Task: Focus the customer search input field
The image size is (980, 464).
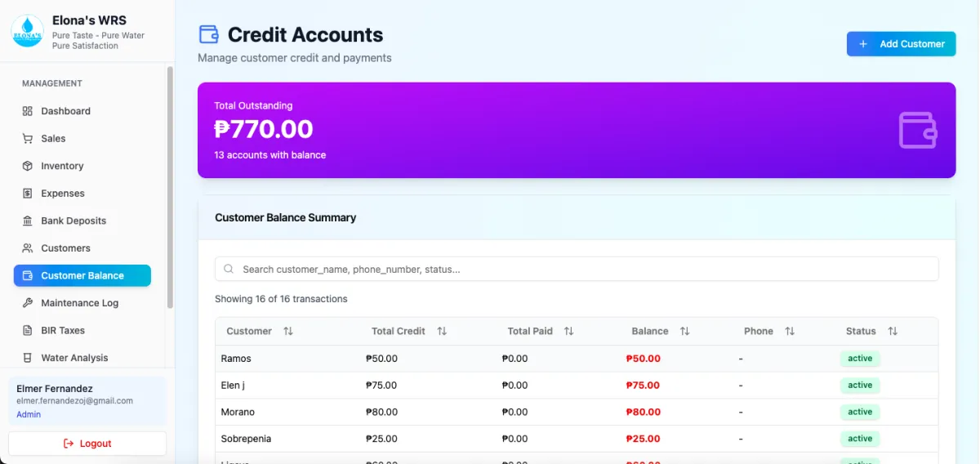Action: (x=577, y=269)
